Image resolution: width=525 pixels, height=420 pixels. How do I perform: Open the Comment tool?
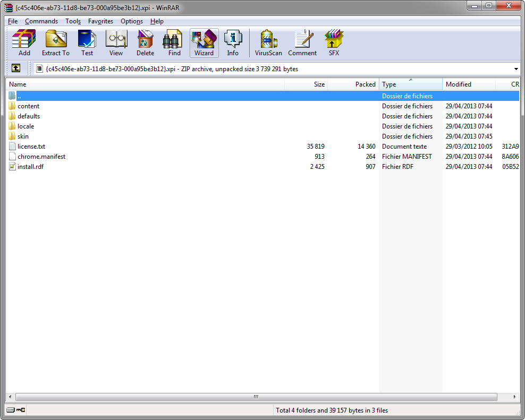[302, 43]
